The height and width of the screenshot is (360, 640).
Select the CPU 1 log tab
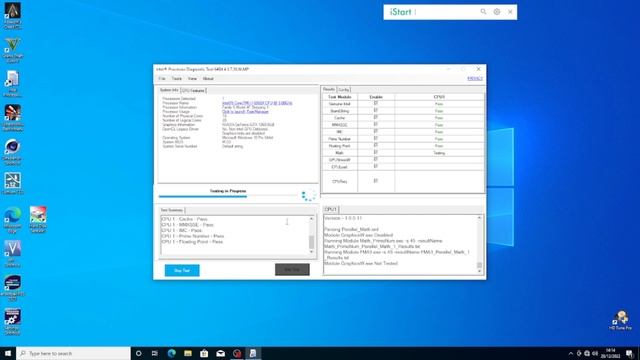[331, 209]
